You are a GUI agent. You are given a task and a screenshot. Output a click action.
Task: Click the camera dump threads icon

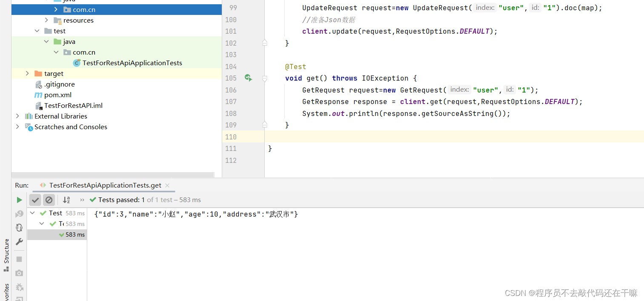pos(19,273)
